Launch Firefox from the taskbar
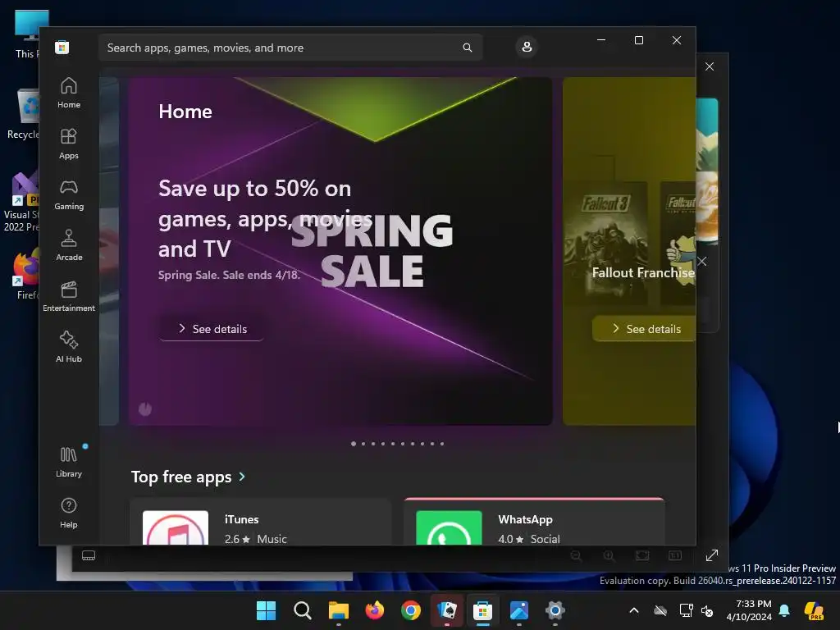The image size is (840, 630). (374, 610)
